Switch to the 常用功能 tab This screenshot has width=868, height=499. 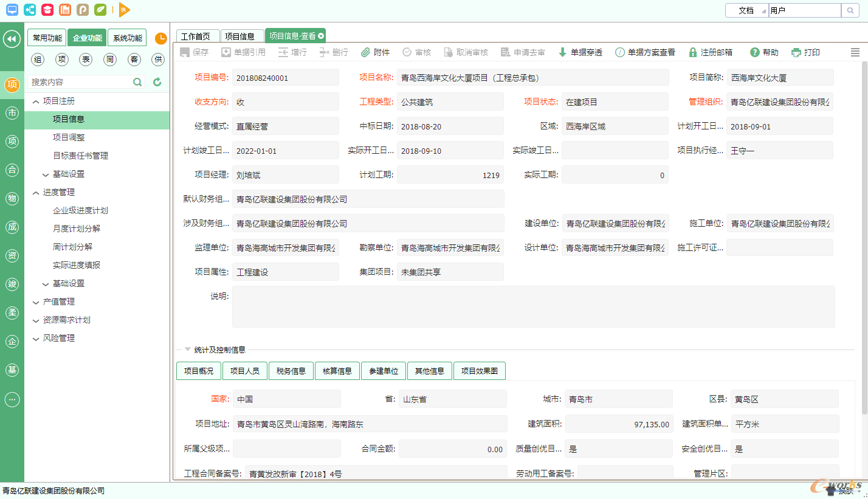click(47, 38)
